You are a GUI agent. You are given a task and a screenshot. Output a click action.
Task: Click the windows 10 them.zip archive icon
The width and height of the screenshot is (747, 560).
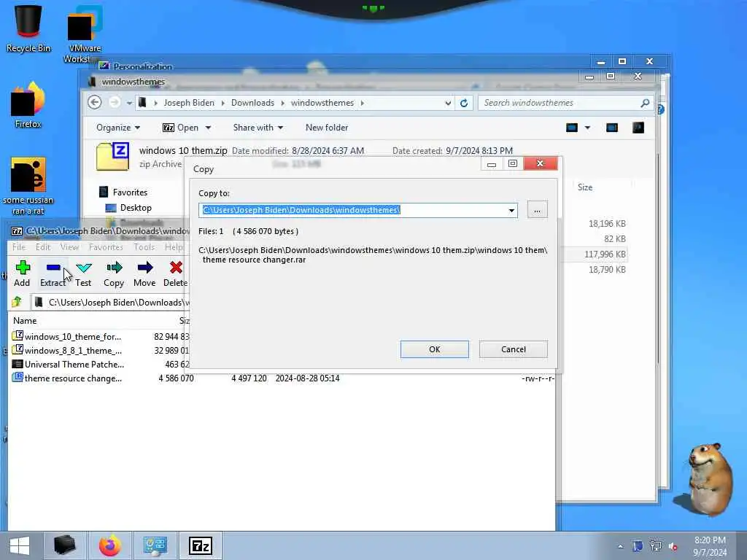point(113,156)
